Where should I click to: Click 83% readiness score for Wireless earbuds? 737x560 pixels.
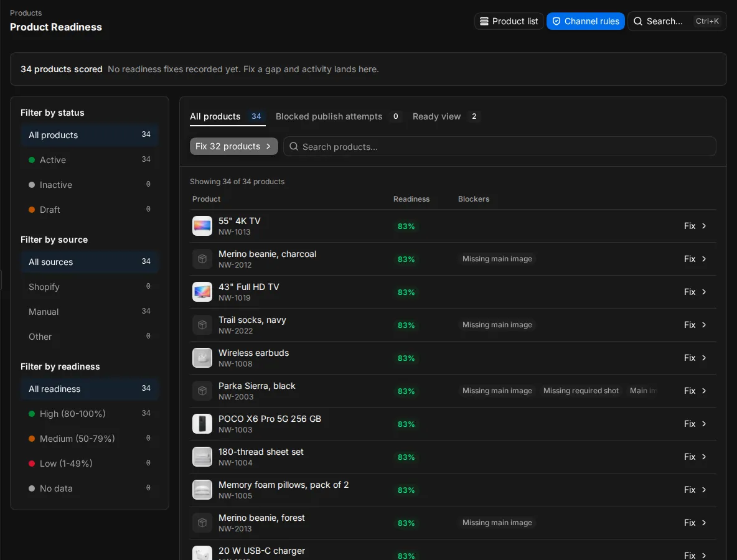pos(406,358)
